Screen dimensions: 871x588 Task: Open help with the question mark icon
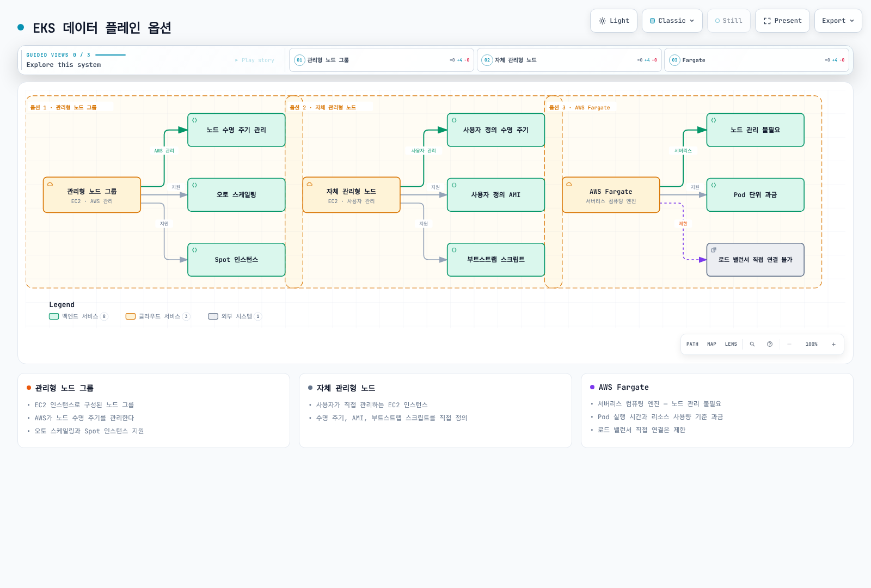point(770,344)
